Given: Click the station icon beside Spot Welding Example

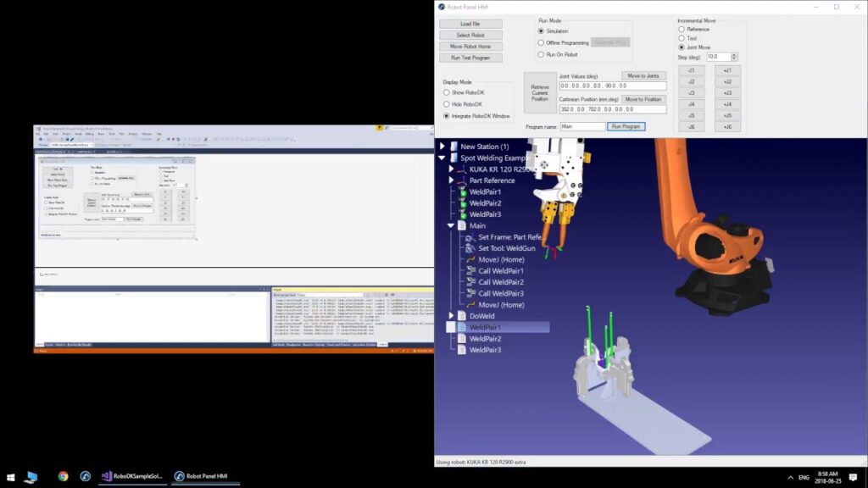Looking at the screenshot, I should [x=454, y=158].
